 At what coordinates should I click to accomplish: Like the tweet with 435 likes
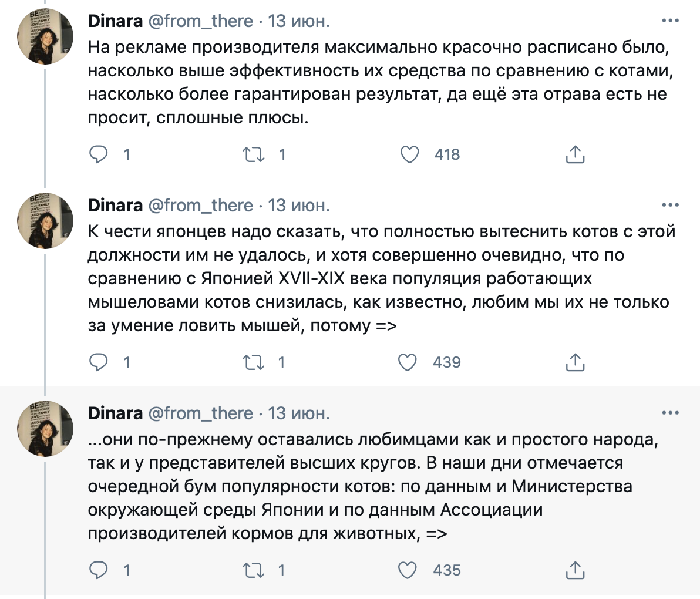[x=407, y=570]
